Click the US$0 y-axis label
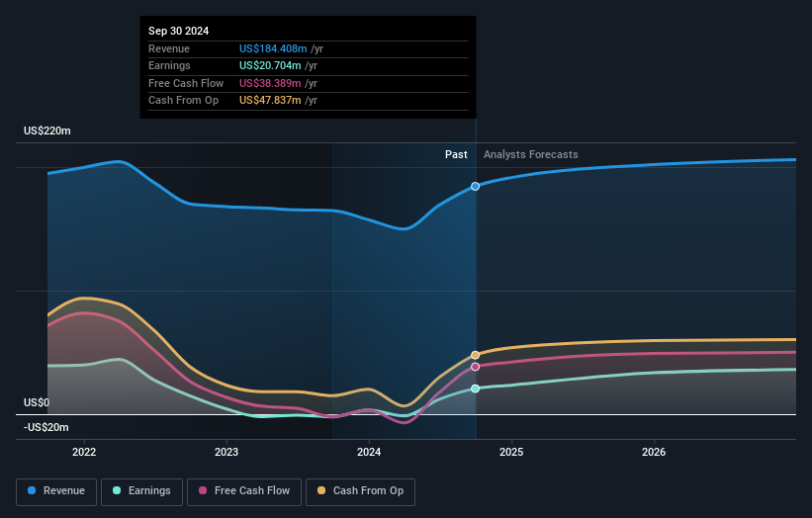This screenshot has height=518, width=812. coord(37,402)
